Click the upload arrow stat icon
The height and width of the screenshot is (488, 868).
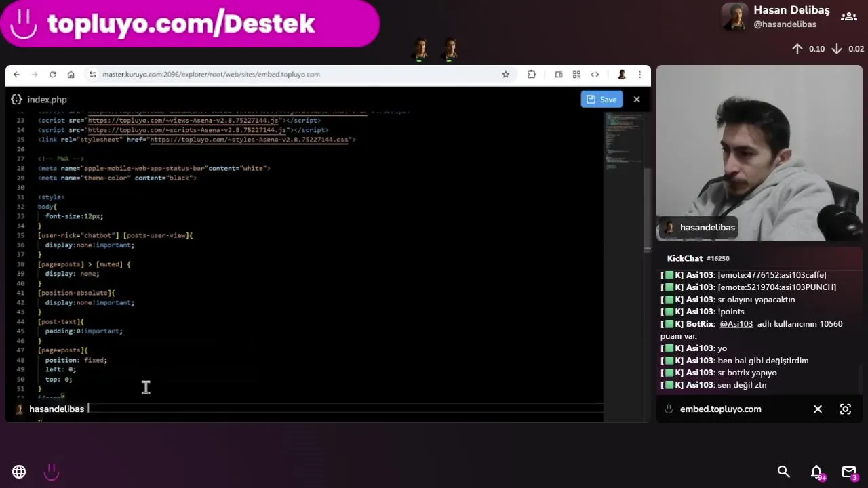(797, 49)
